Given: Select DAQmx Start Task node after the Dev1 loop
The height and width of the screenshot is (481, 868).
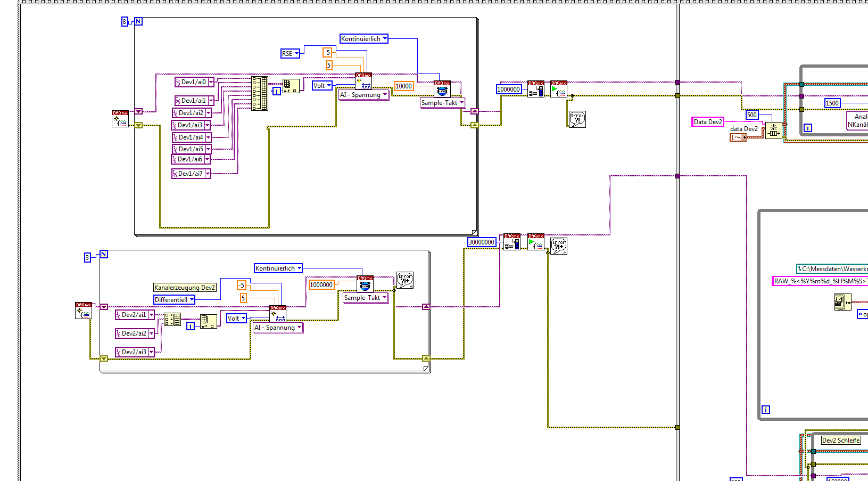Looking at the screenshot, I should click(x=559, y=89).
